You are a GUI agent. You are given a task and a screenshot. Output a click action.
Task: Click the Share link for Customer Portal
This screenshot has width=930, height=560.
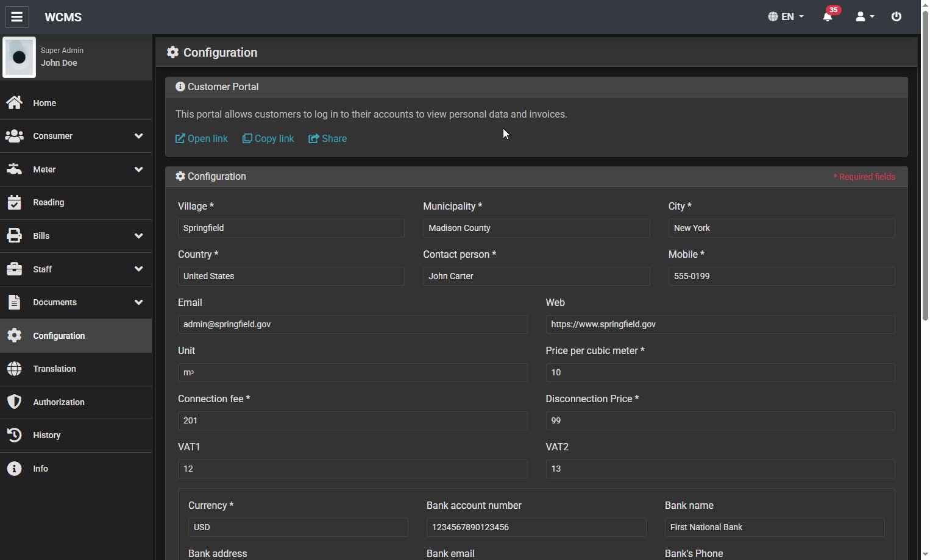pos(328,138)
